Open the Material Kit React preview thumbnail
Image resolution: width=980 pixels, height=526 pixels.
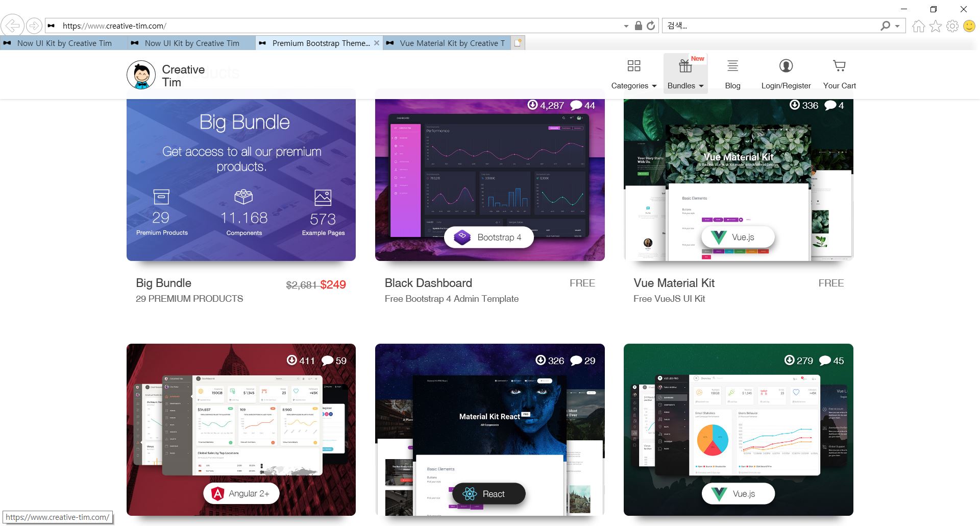[x=489, y=429]
